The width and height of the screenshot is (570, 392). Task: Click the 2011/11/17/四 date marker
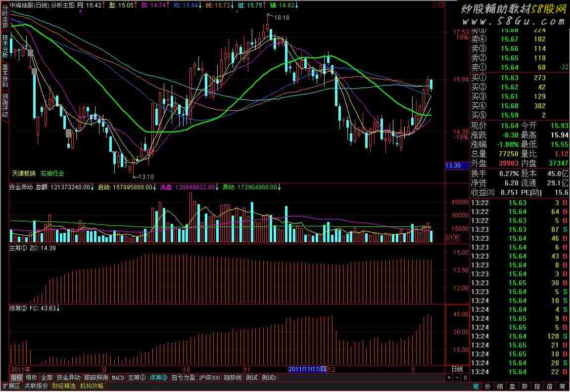click(x=308, y=369)
